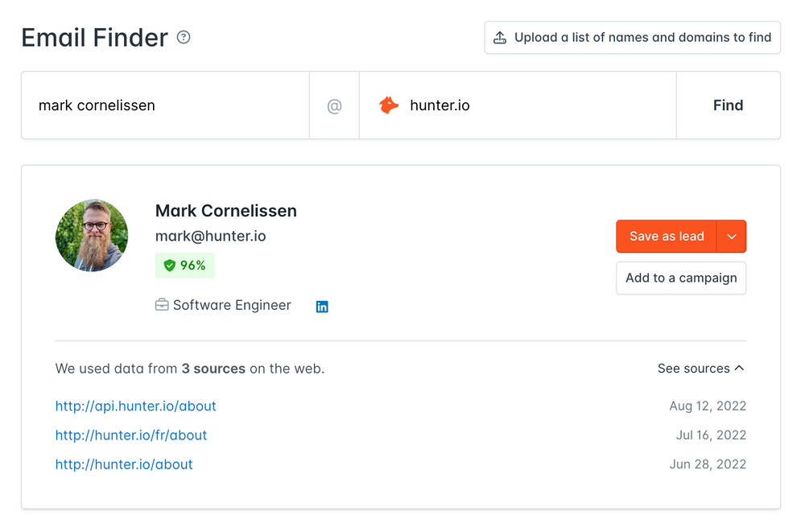Open the Save as lead dropdown arrow
This screenshot has height=532, width=805.
click(x=732, y=236)
